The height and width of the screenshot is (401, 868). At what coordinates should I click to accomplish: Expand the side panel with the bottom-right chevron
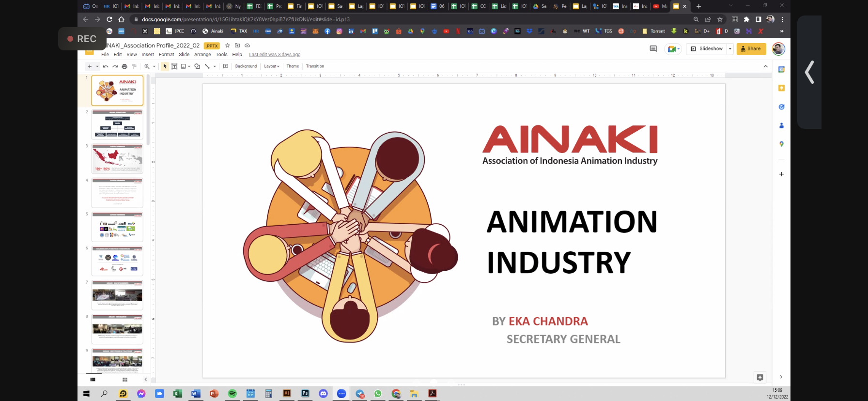tap(781, 377)
